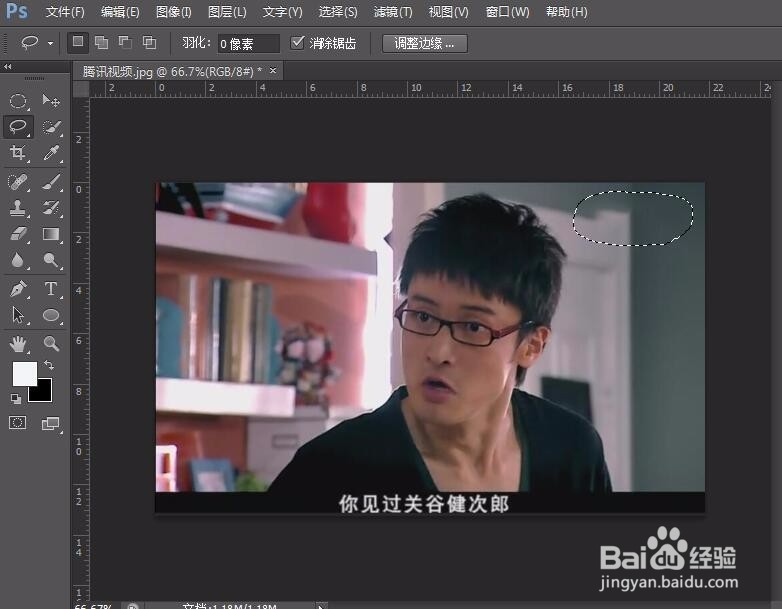
Task: Select the Zoom tool
Action: click(x=51, y=344)
